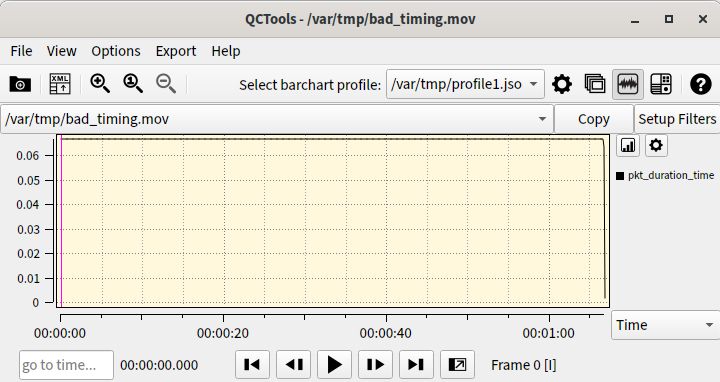Jump to the first frame

(x=253, y=365)
